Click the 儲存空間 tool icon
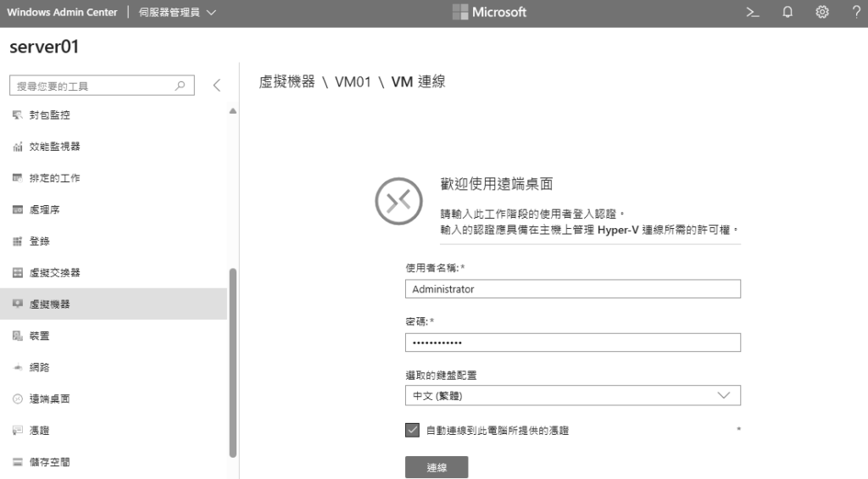868x479 pixels. click(18, 462)
